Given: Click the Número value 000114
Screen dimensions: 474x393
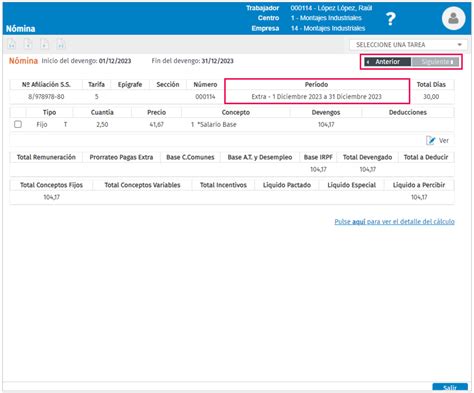Looking at the screenshot, I should point(205,97).
